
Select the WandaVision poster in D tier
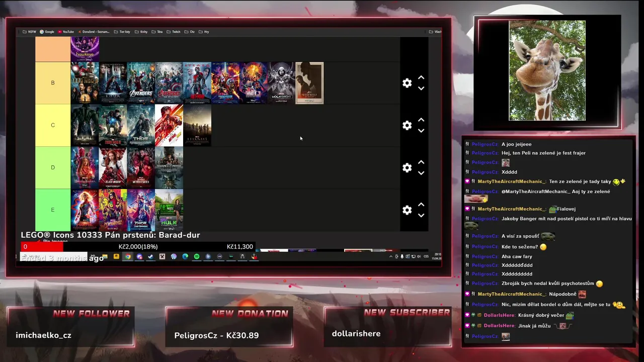(85, 167)
